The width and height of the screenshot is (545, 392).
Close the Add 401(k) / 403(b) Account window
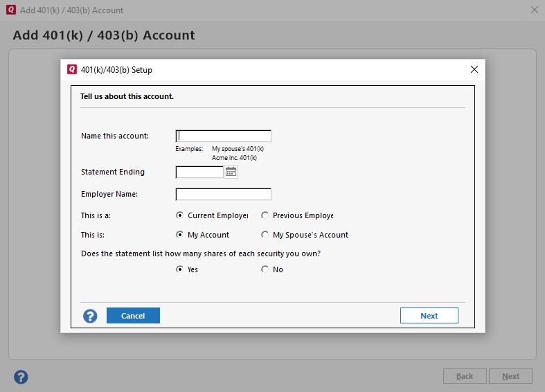tap(534, 10)
